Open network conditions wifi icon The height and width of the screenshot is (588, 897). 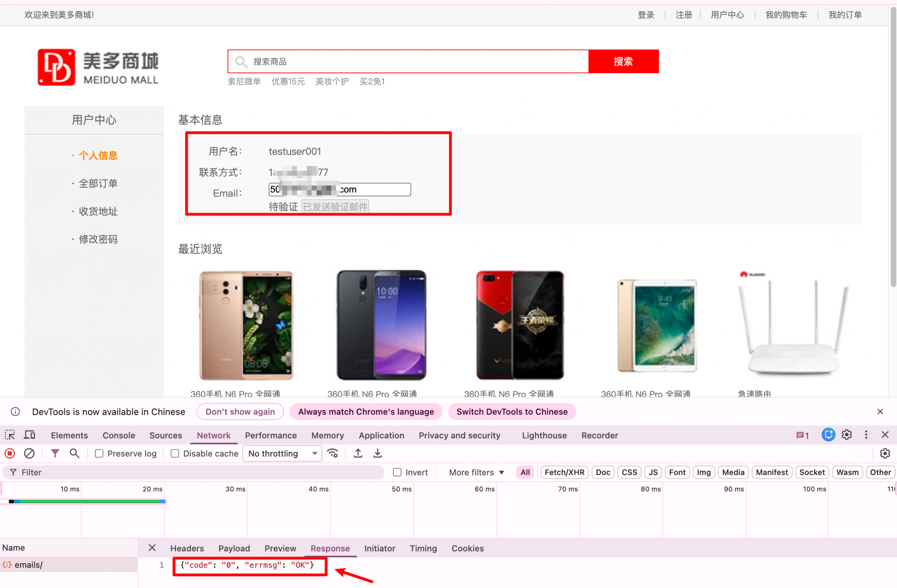[x=333, y=454]
